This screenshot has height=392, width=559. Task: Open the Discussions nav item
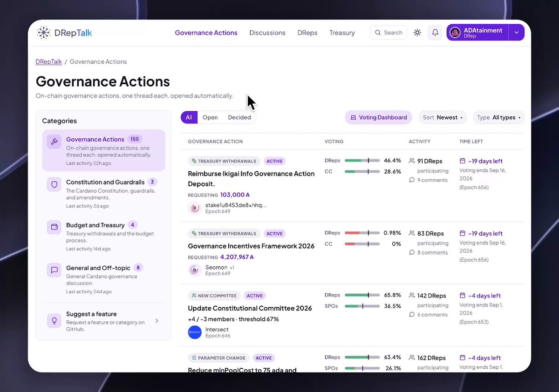coord(267,33)
